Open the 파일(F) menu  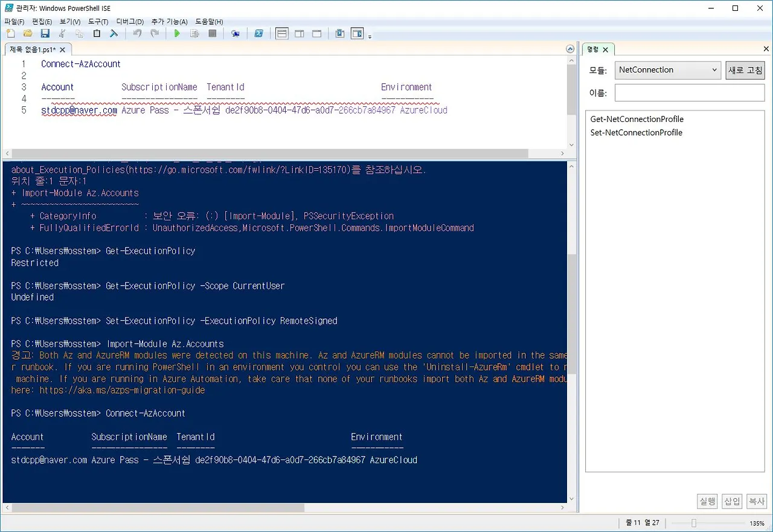(14, 22)
